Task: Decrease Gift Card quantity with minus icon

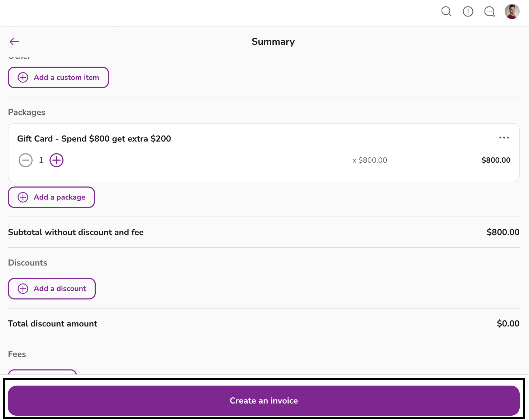Action: point(25,160)
